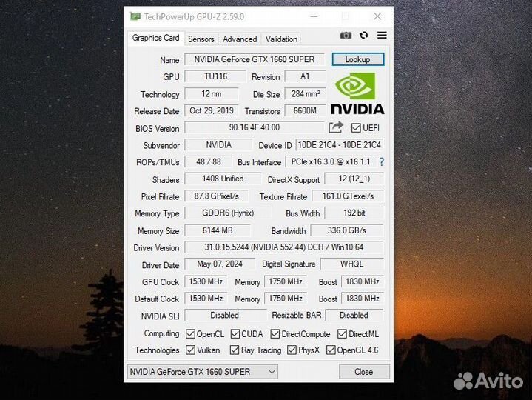Viewport: 532px width, 400px height.
Task: Toggle the Vulkan checkbox
Action: pos(190,350)
